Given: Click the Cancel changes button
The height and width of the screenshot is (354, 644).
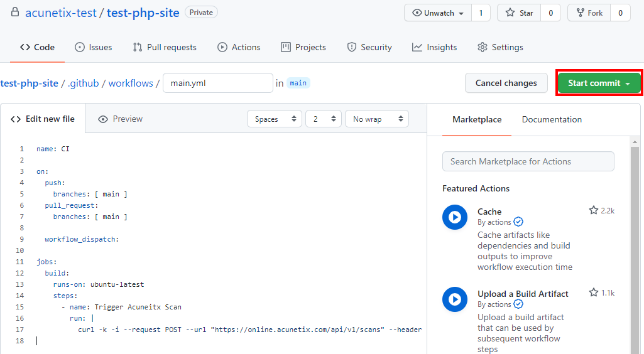Looking at the screenshot, I should pos(506,83).
